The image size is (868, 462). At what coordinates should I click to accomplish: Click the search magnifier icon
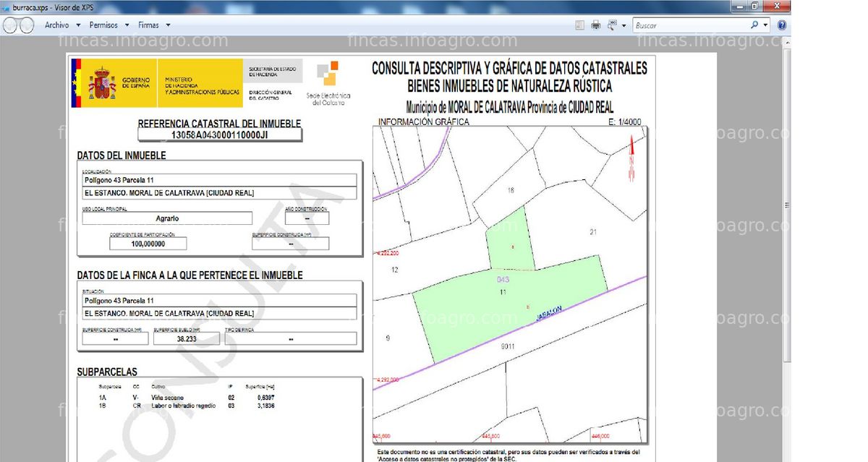[x=755, y=25]
